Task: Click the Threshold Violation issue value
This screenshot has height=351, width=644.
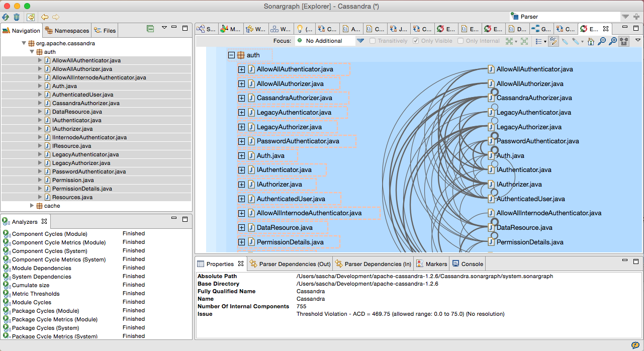Action: click(400, 314)
